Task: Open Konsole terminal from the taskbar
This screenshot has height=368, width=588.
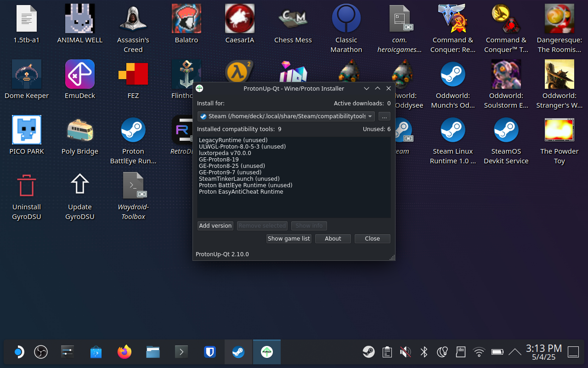Action: point(181,352)
